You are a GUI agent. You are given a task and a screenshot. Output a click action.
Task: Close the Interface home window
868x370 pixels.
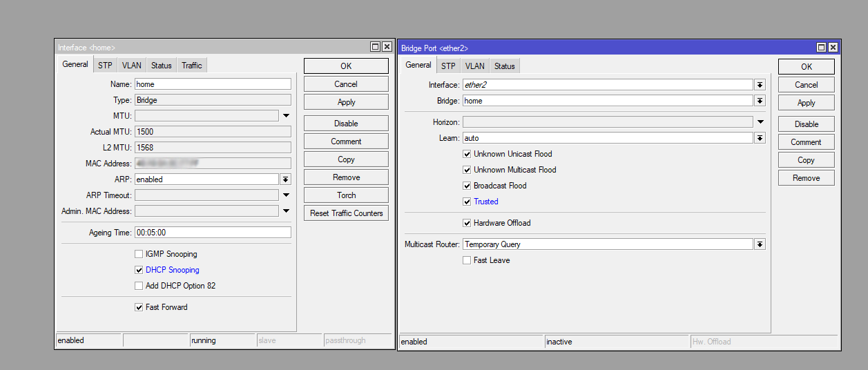pyautogui.click(x=387, y=47)
